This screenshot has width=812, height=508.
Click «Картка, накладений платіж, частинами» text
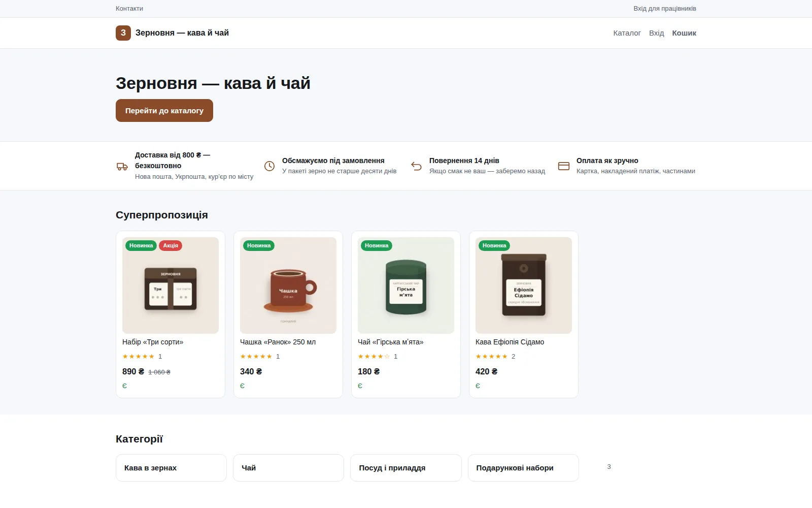635,171
